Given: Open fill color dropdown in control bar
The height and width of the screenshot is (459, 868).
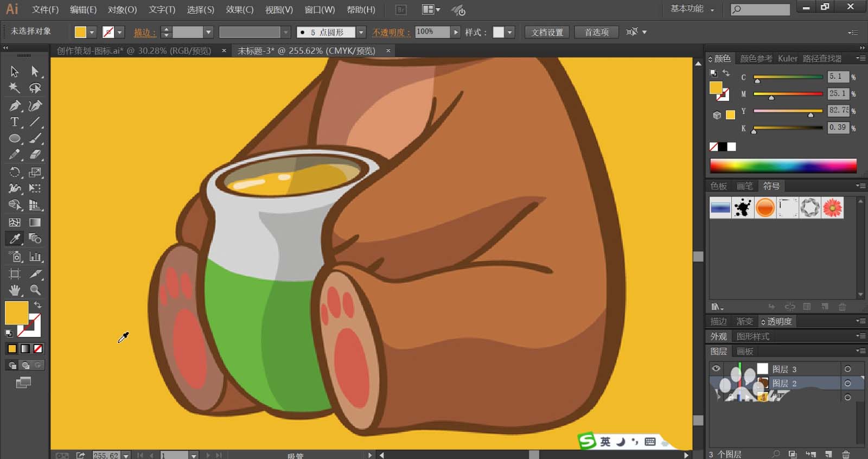Looking at the screenshot, I should tap(92, 32).
